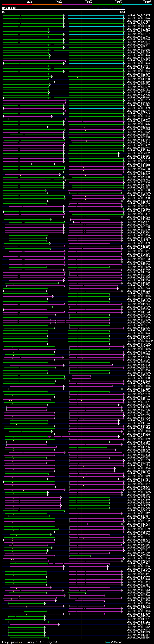The height and width of the screenshot is (644, 154).
Task: Click the white query sequence bar
Action: 64,10
